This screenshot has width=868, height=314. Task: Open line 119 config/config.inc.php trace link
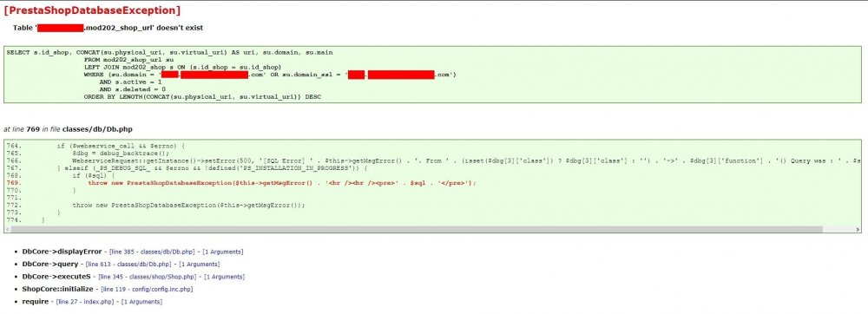click(x=147, y=289)
